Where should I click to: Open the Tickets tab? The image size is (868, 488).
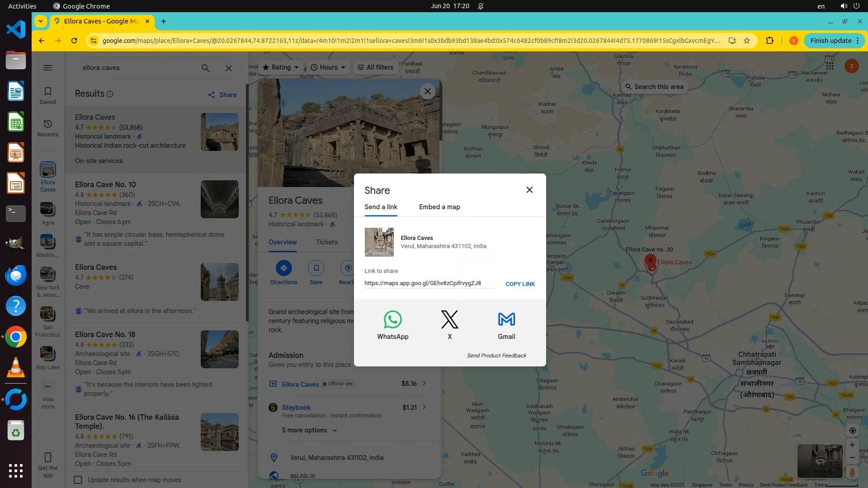(x=326, y=242)
